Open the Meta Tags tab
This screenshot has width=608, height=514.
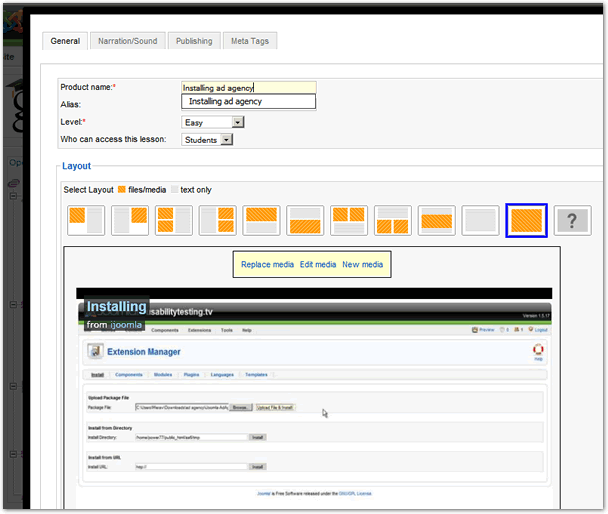[x=250, y=41]
